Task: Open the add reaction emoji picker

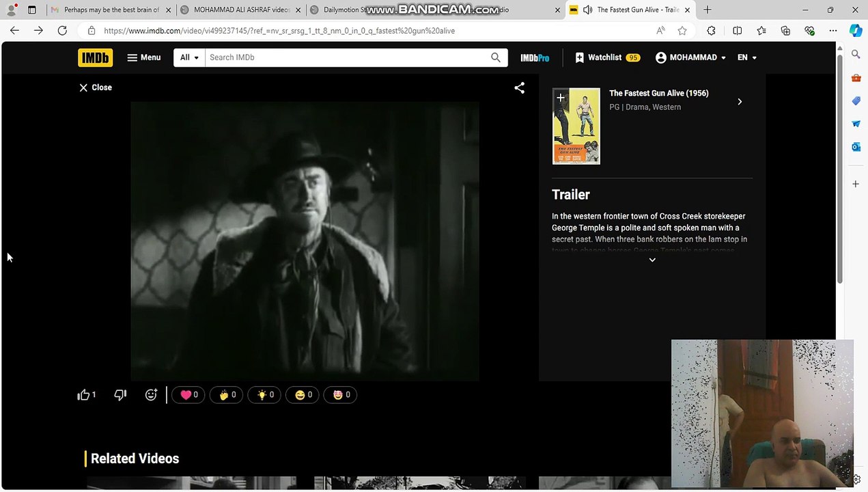Action: point(151,395)
